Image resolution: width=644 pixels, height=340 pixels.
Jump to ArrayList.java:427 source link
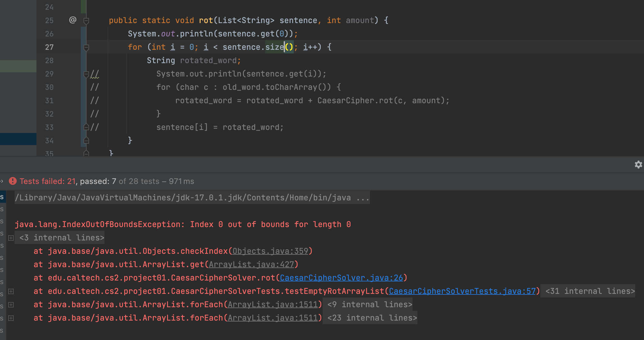252,264
